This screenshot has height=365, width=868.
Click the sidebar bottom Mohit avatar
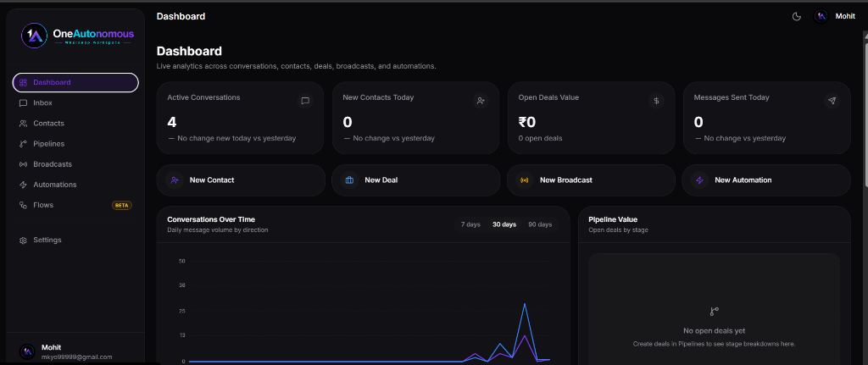click(27, 351)
